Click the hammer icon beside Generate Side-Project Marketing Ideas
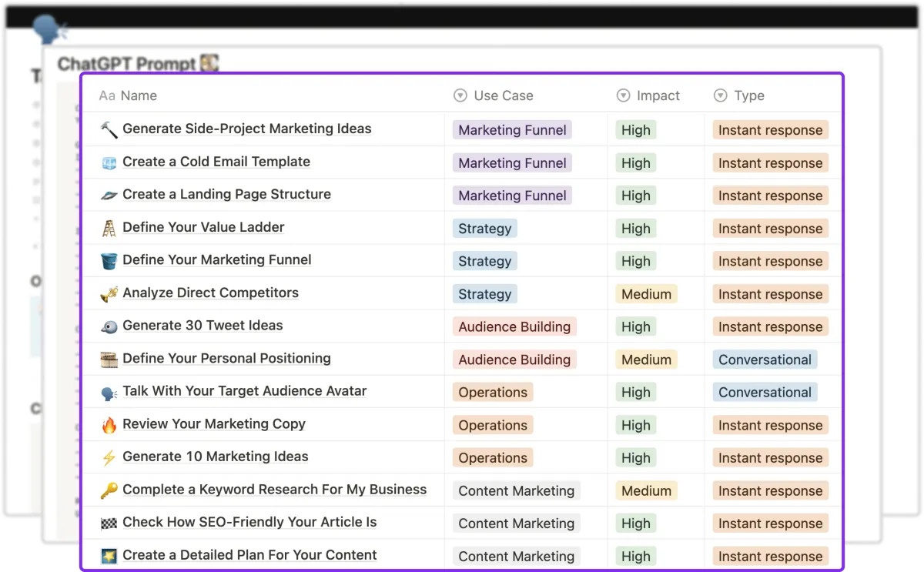924x572 pixels. [109, 129]
